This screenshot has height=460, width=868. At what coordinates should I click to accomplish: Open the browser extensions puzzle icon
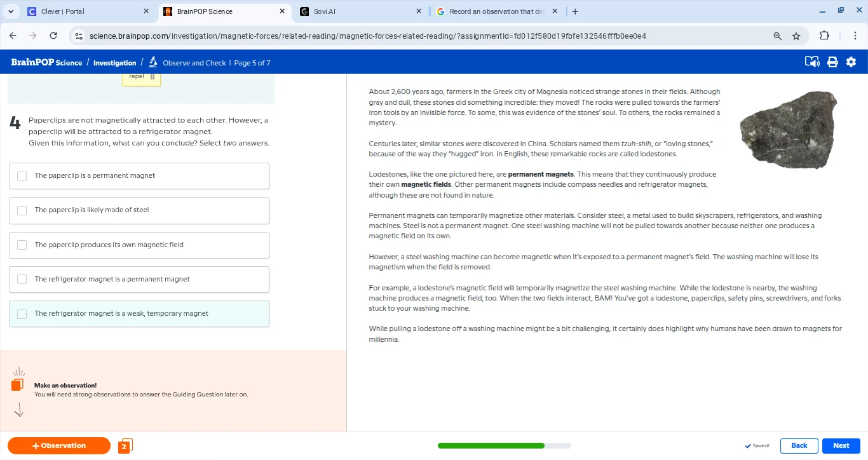tap(824, 36)
